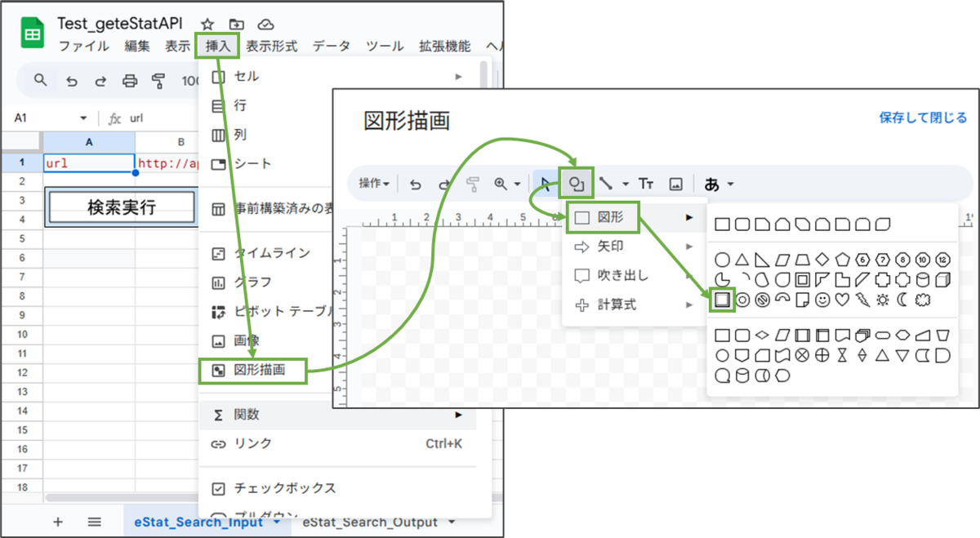Image resolution: width=980 pixels, height=538 pixels.
Task: Add a new sheet with the plus button
Action: pos(58,522)
